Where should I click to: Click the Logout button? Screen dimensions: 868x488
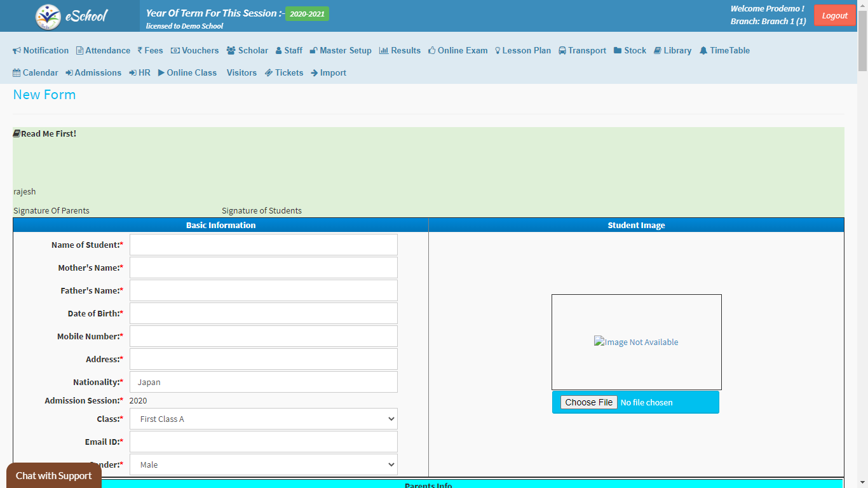834,16
